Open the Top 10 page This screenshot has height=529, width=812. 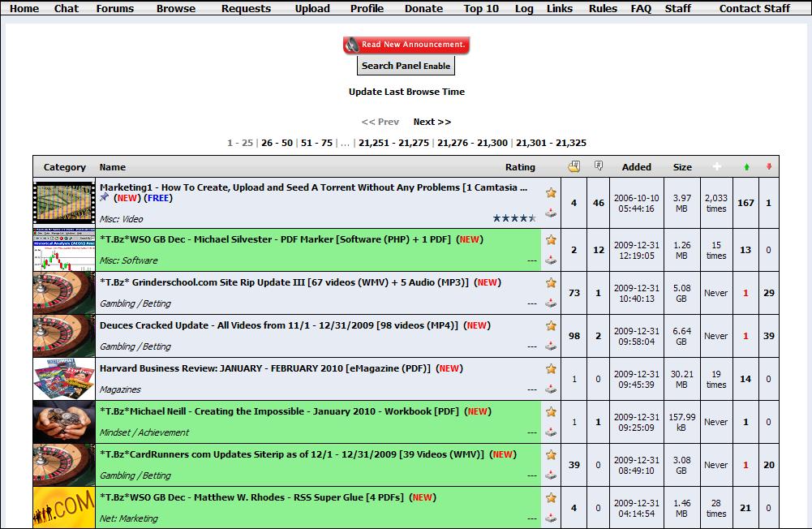click(x=481, y=8)
